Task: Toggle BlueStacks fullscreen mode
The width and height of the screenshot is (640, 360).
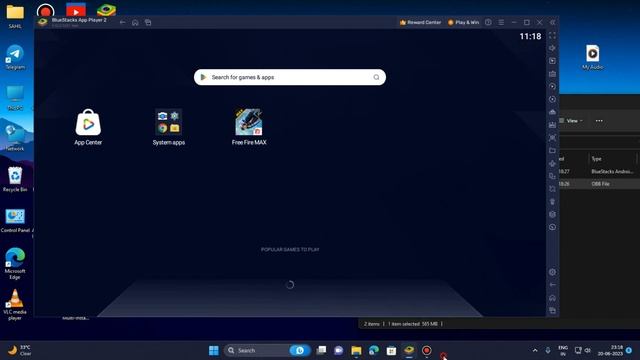Action: (552, 36)
